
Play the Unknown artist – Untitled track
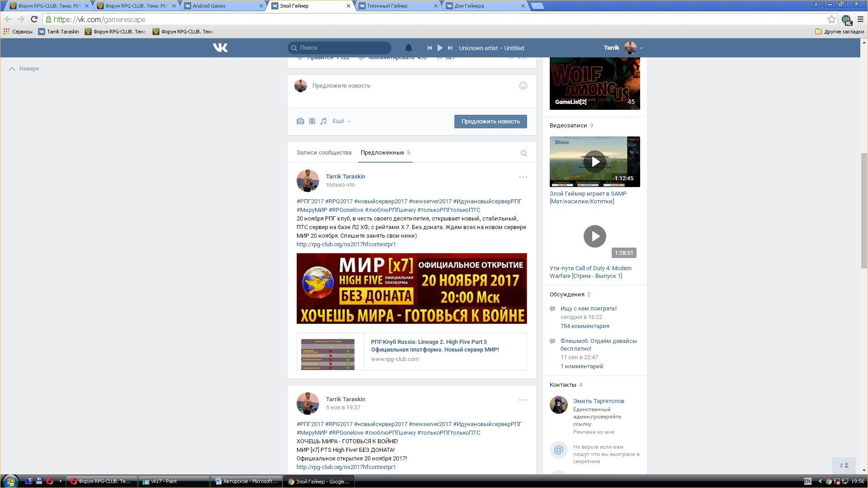[x=440, y=48]
